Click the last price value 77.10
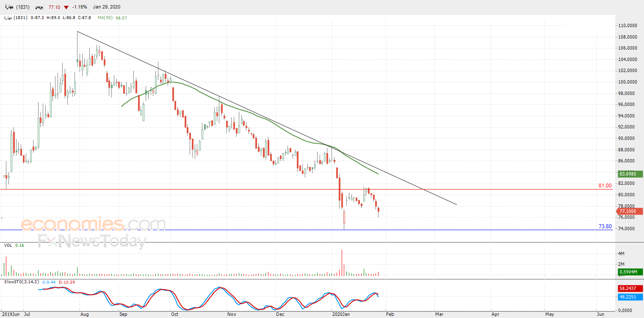 [55, 7]
